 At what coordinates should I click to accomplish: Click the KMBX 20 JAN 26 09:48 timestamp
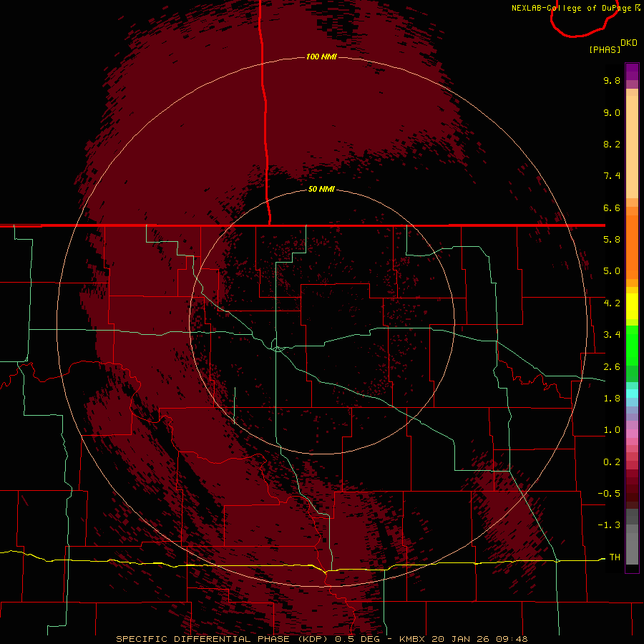coord(463,639)
